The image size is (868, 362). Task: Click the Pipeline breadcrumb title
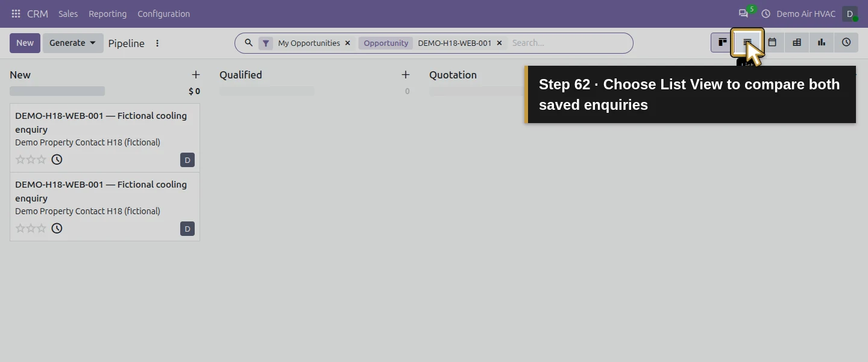pos(127,43)
